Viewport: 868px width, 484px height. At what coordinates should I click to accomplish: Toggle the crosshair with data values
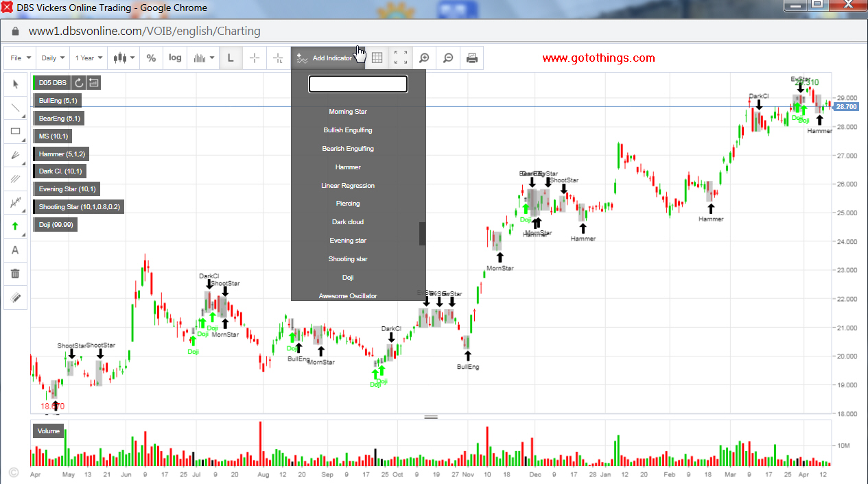pyautogui.click(x=277, y=58)
